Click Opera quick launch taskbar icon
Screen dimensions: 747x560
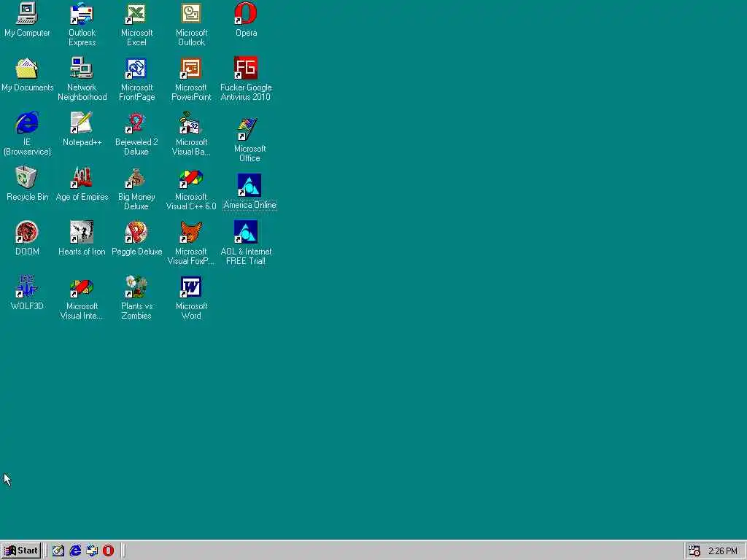[x=109, y=551]
